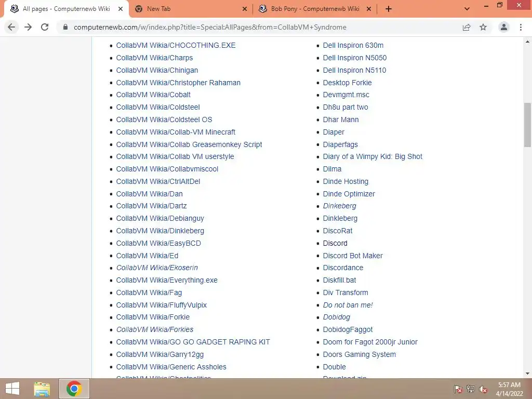Open the Dinde Hosting link

coord(345,181)
